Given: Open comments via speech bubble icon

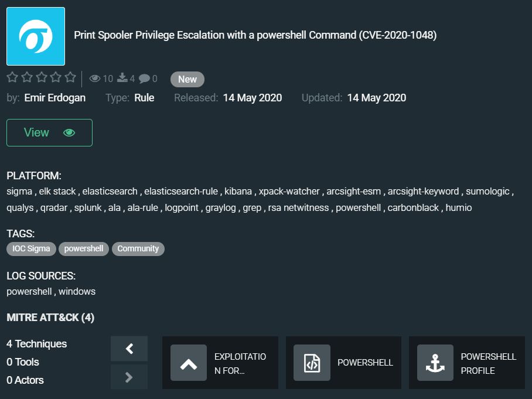Looking at the screenshot, I should click(144, 79).
